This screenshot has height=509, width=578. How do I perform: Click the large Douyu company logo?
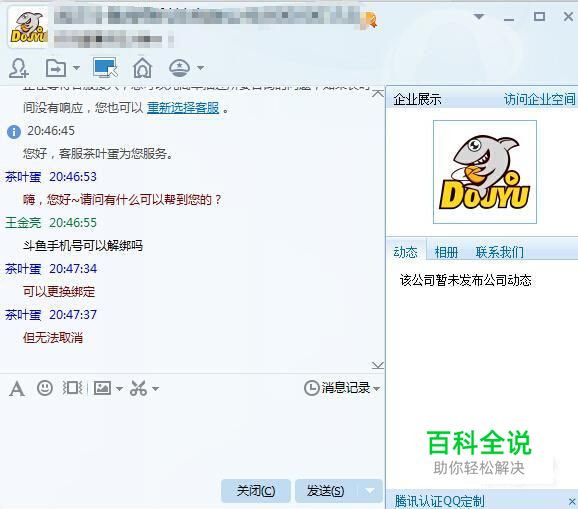point(485,172)
